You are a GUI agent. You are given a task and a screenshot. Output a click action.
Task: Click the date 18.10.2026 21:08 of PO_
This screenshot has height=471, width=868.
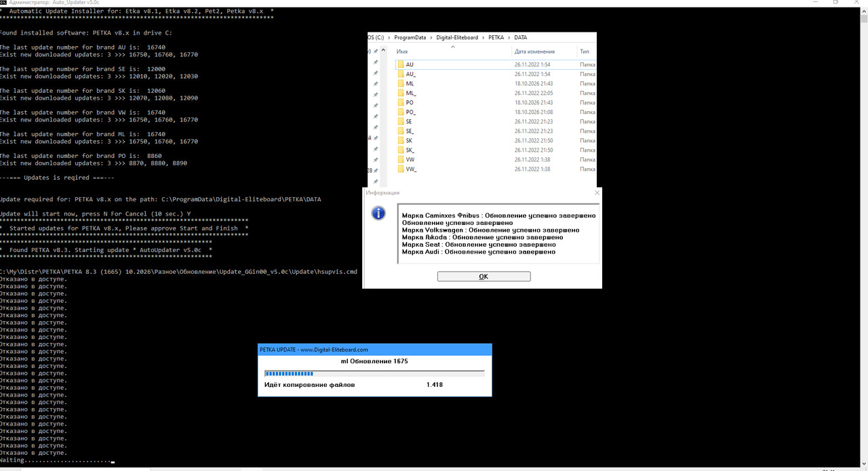tap(534, 112)
